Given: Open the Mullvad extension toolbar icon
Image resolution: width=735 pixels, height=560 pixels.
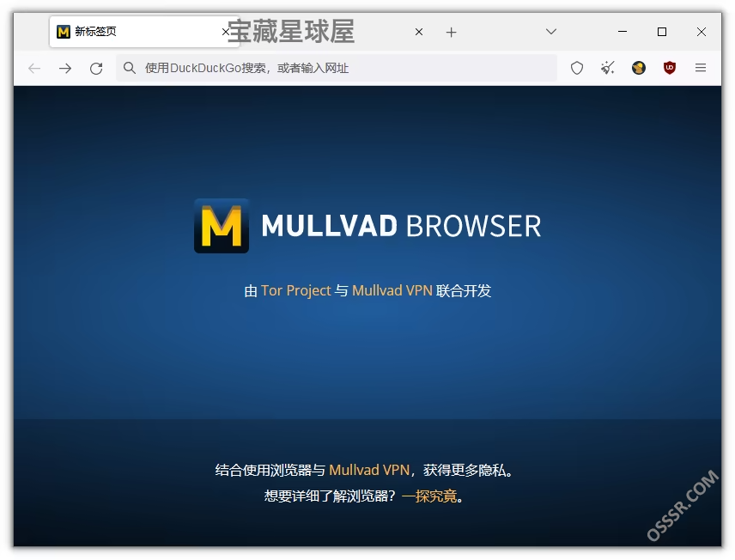Looking at the screenshot, I should click(639, 68).
